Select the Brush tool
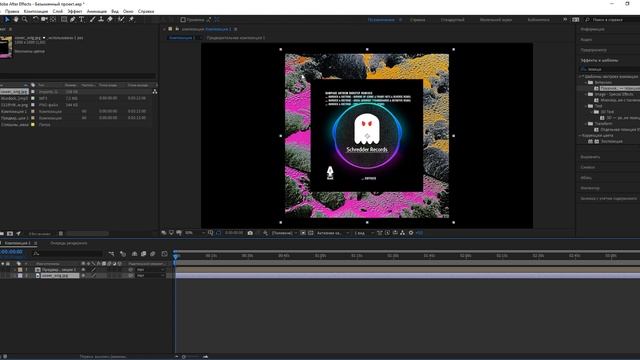This screenshot has height=360, width=640. 92,20
